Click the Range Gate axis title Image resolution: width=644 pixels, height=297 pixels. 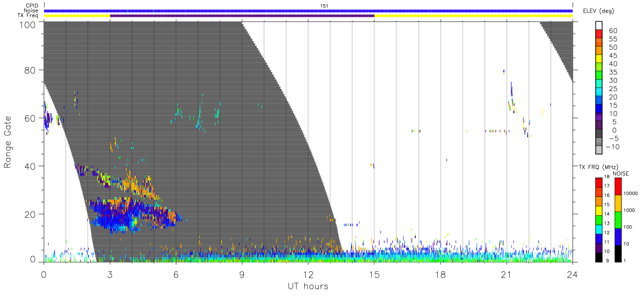(x=8, y=142)
